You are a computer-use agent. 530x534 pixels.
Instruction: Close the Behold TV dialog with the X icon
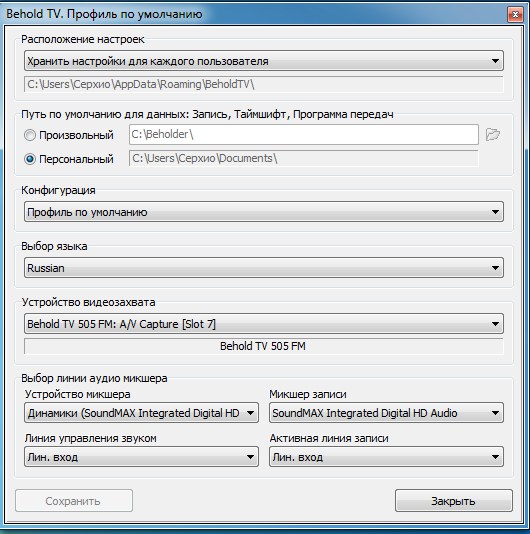click(x=515, y=15)
